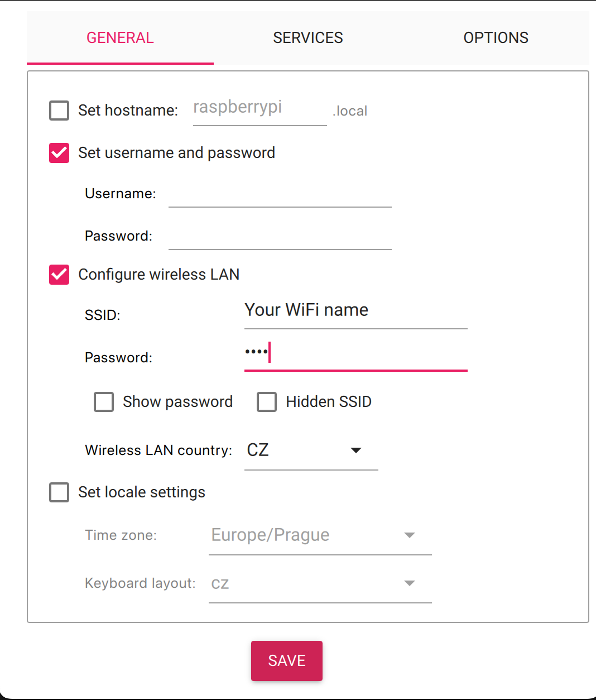Image resolution: width=596 pixels, height=700 pixels.
Task: Enable the Set hostname checkbox
Action: click(x=59, y=111)
